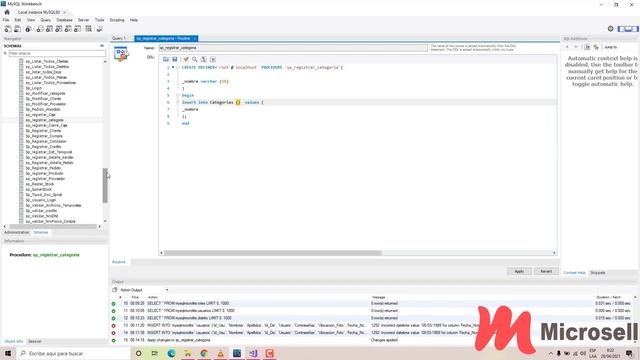Open the Server menu

(x=83, y=20)
